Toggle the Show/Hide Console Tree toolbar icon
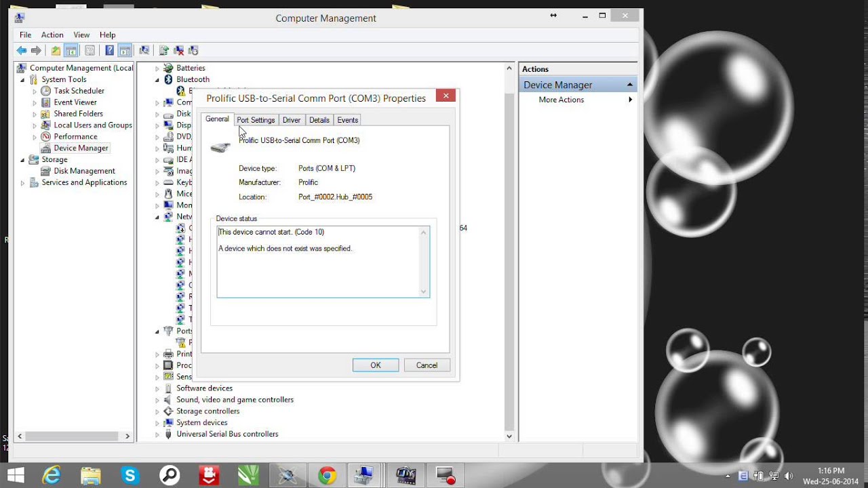868x488 pixels. click(71, 50)
